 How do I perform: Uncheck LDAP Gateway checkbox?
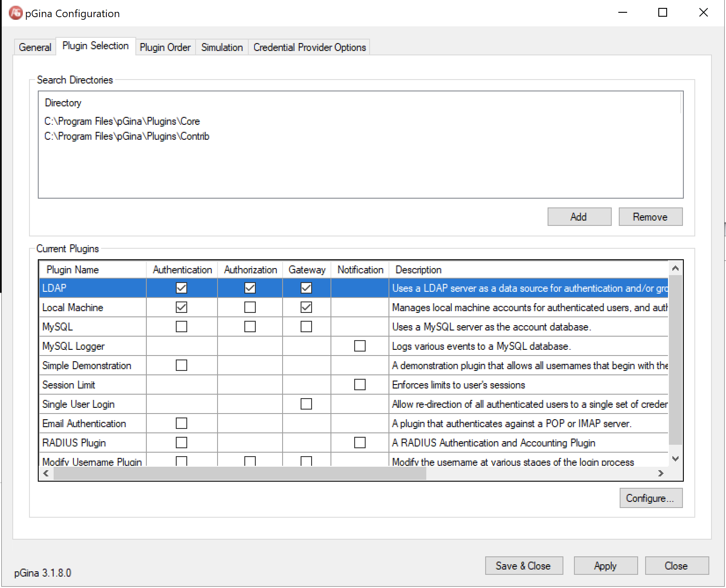coord(306,288)
